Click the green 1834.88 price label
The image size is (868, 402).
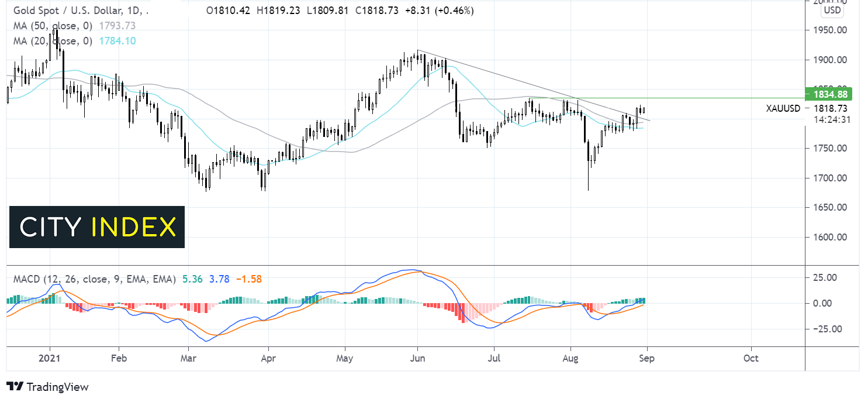[x=828, y=94]
